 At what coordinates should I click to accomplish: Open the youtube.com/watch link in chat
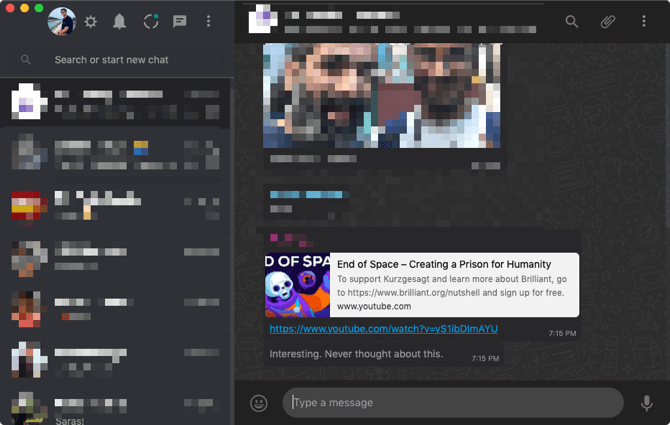[383, 329]
